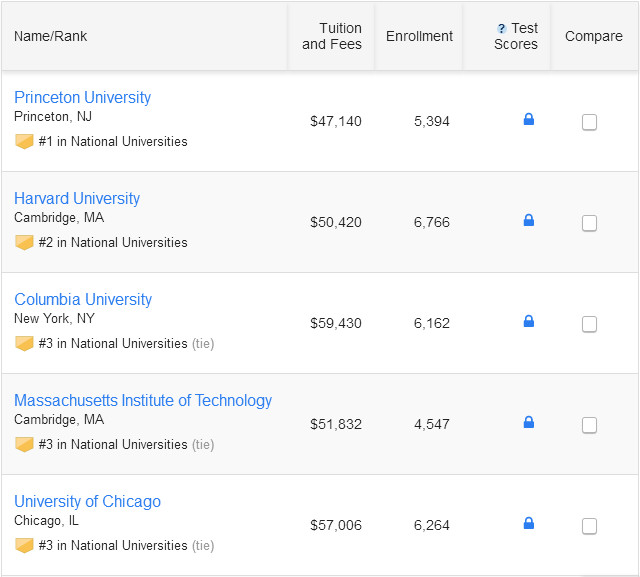This screenshot has height=577, width=640.
Task: Click Princeton's gold ranking badge icon
Action: pos(24,142)
